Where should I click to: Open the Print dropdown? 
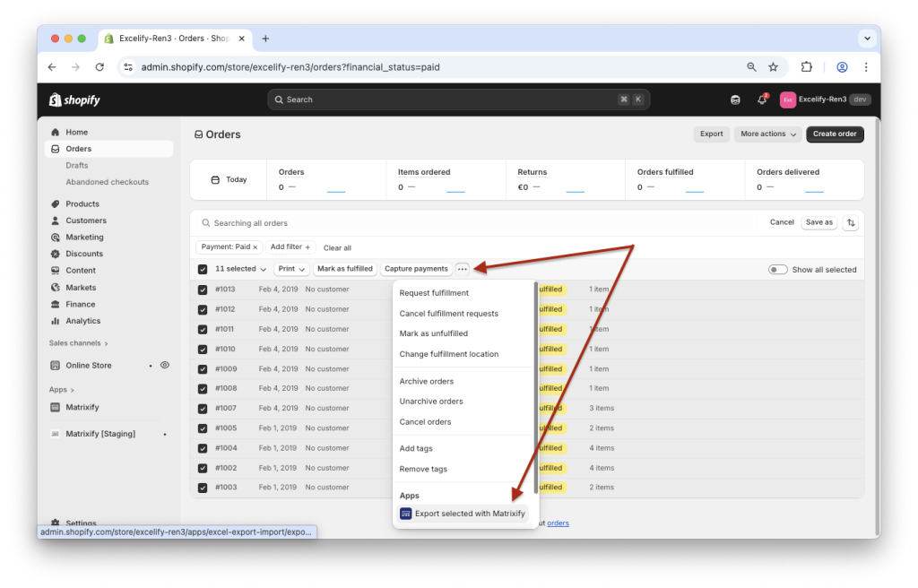(291, 268)
